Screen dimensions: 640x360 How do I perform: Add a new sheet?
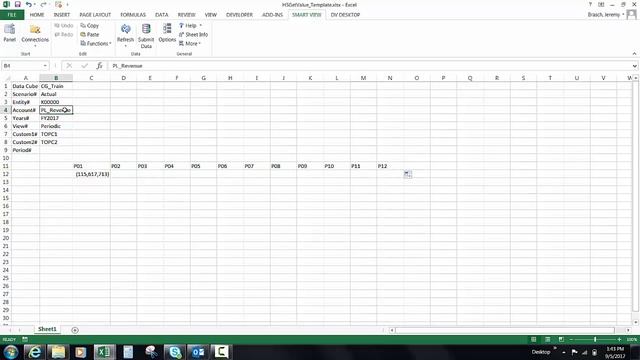click(75, 330)
